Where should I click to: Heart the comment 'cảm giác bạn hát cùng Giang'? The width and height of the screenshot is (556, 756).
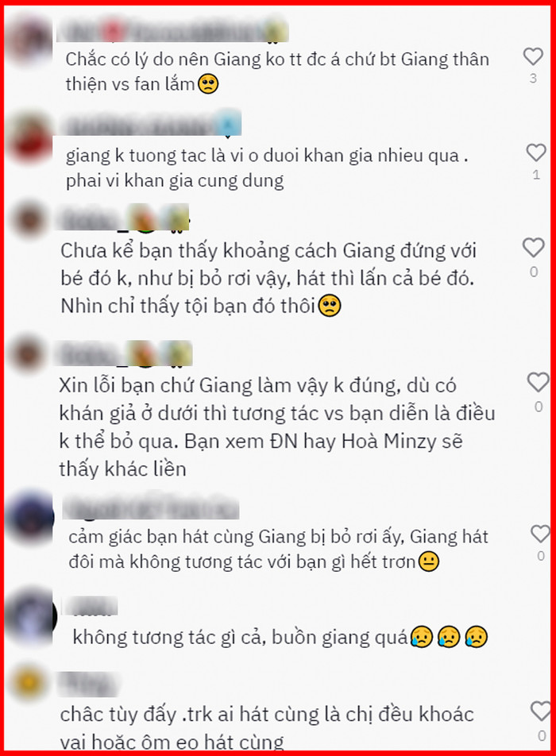tap(540, 534)
